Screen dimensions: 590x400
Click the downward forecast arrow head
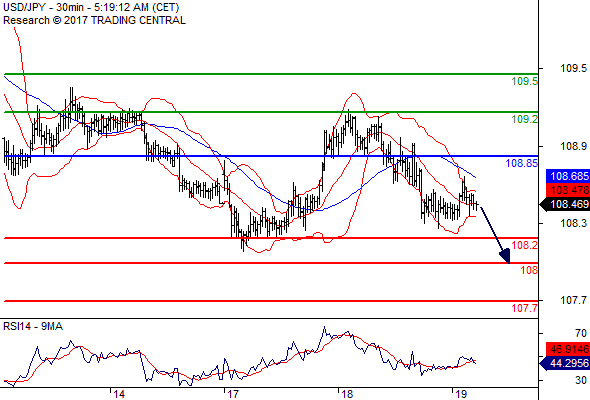pyautogui.click(x=505, y=257)
